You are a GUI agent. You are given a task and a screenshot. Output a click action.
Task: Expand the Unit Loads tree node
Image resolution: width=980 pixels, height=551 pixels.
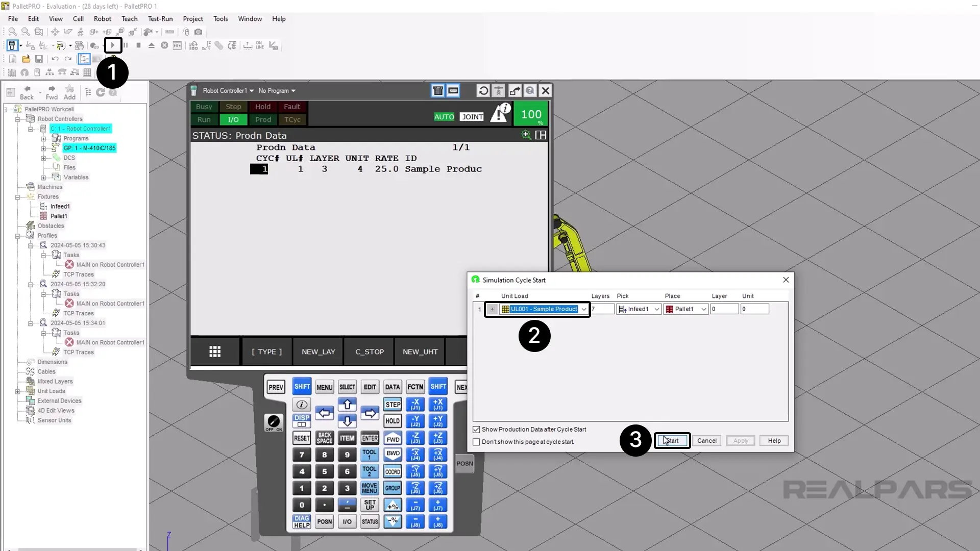[17, 391]
